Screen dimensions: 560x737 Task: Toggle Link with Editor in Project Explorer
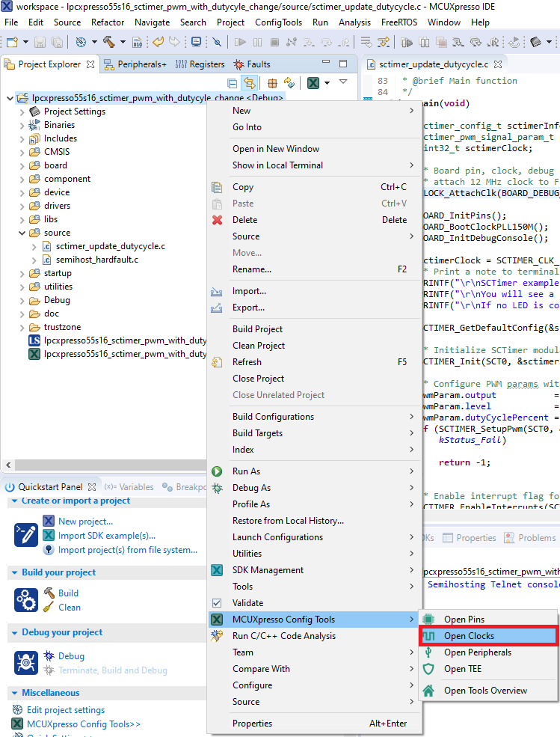[250, 83]
